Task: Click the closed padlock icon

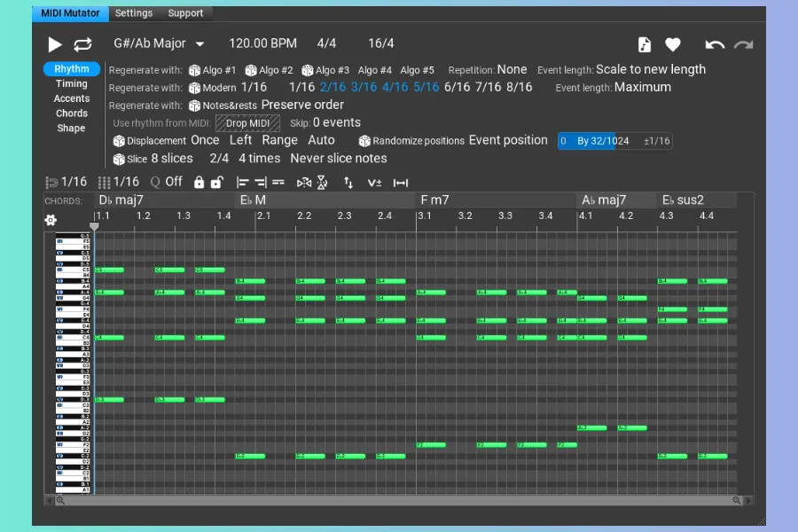Action: pos(199,182)
